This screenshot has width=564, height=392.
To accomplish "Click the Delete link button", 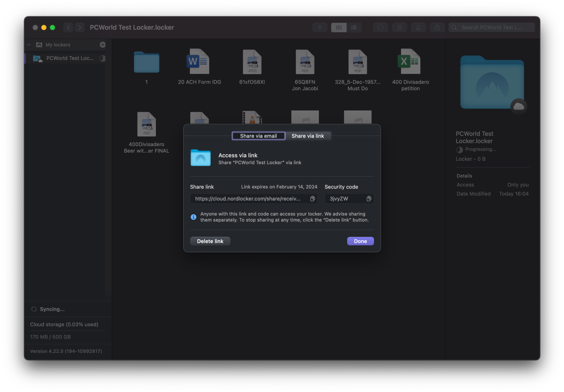I will (x=210, y=241).
